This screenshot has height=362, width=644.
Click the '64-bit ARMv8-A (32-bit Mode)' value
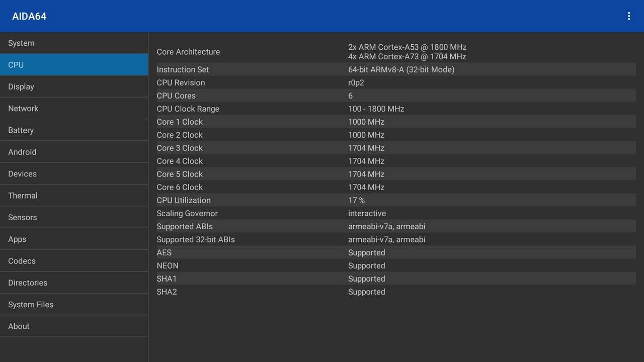[401, 69]
